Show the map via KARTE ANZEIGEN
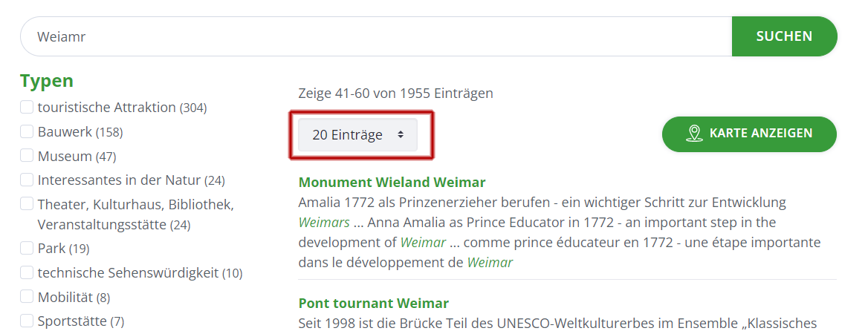Screen dimensions: 868x331 750,134
